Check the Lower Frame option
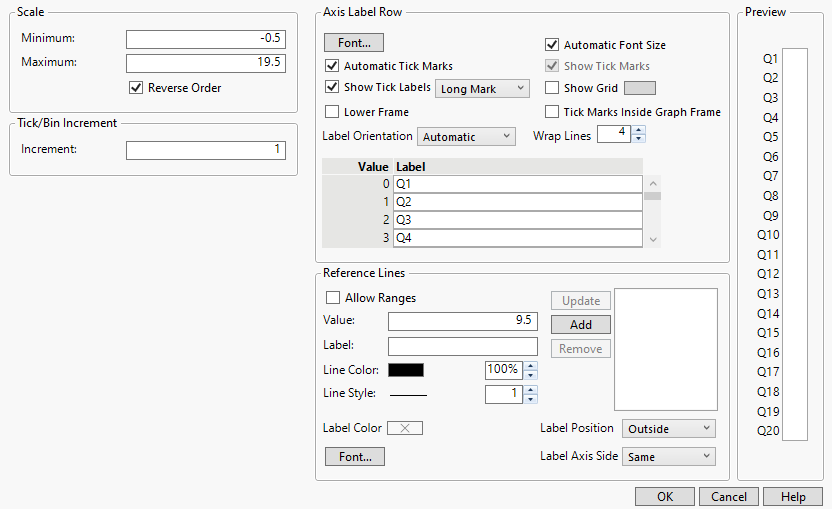The height and width of the screenshot is (509, 832). point(333,112)
